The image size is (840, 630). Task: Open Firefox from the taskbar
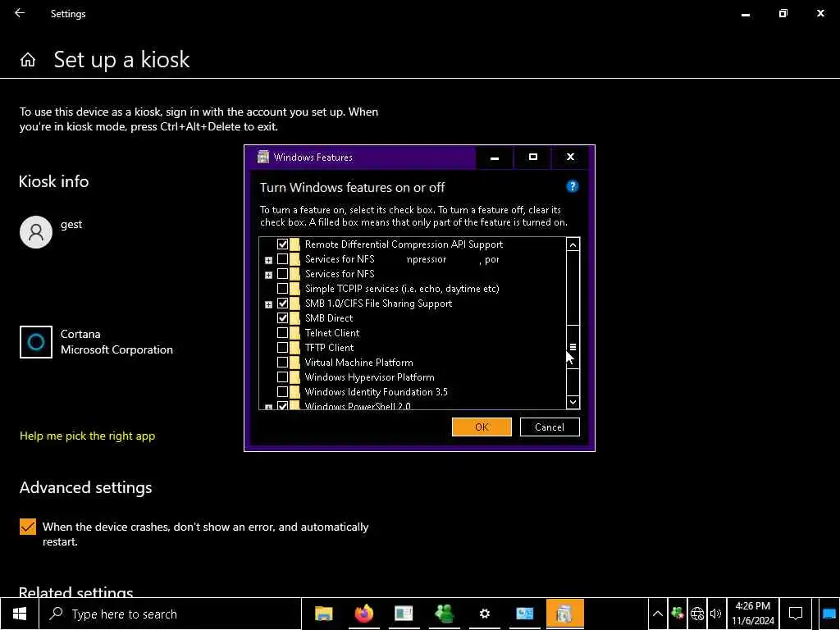363,614
